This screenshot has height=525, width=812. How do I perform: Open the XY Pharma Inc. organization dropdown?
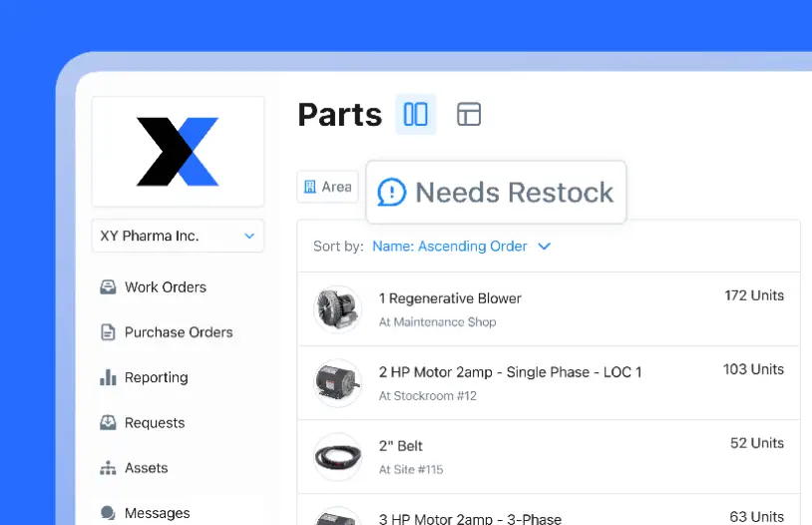tap(178, 236)
